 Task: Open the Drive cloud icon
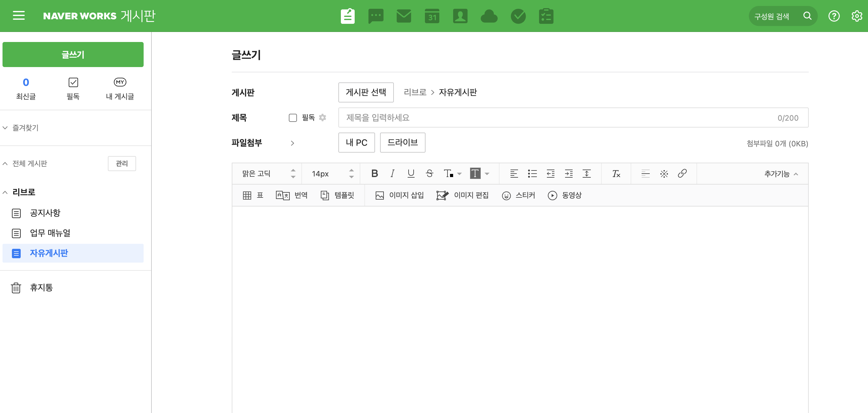(x=489, y=16)
